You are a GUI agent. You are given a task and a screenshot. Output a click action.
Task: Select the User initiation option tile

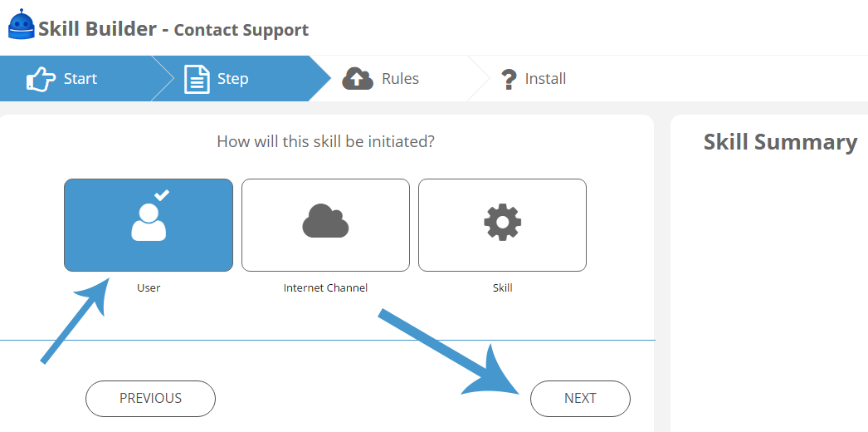[149, 225]
